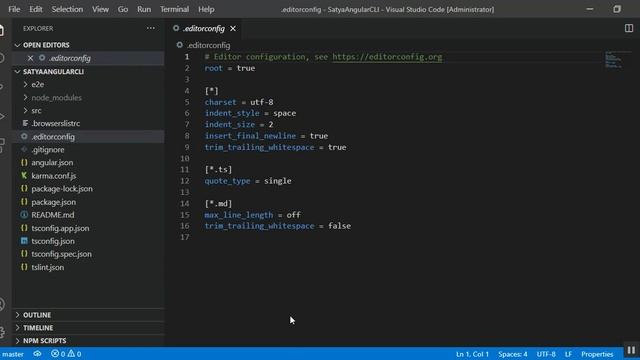Open the package-lock.json file
This screenshot has width=640, height=360.
62,189
